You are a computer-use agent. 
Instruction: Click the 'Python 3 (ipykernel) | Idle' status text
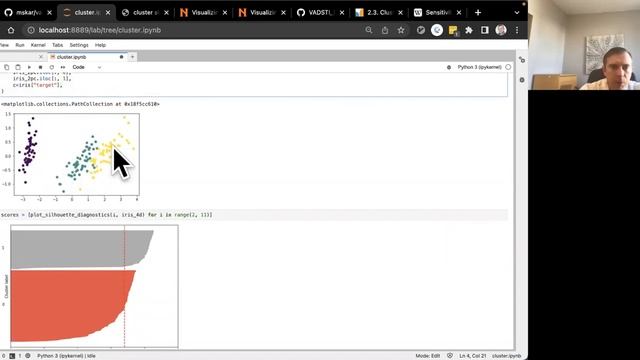coord(66,356)
